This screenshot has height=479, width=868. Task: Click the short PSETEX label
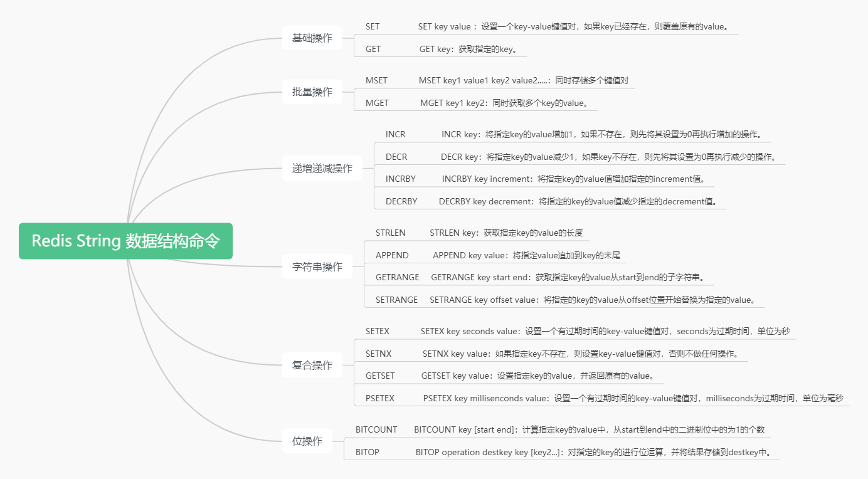pyautogui.click(x=380, y=398)
